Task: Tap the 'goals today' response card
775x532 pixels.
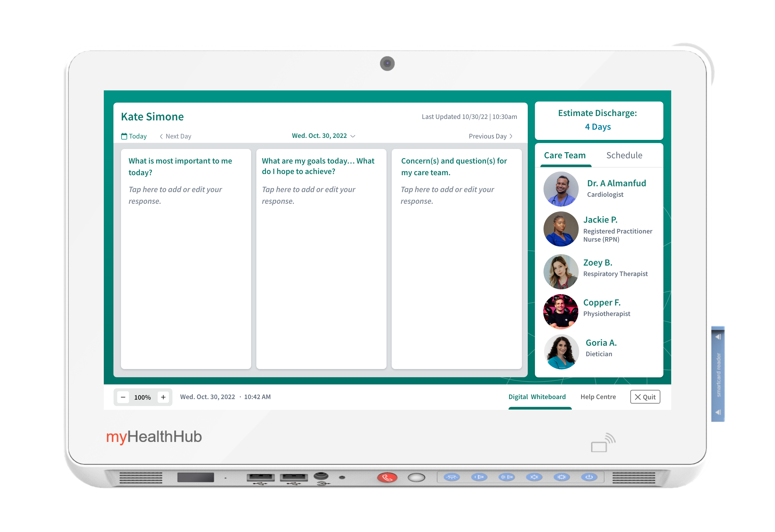Action: [x=321, y=259]
